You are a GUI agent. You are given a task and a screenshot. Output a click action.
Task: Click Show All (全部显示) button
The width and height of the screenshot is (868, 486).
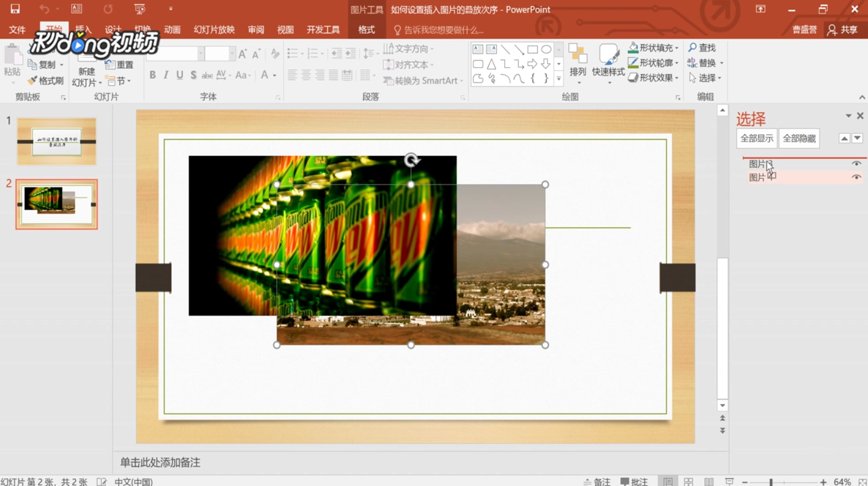point(757,139)
